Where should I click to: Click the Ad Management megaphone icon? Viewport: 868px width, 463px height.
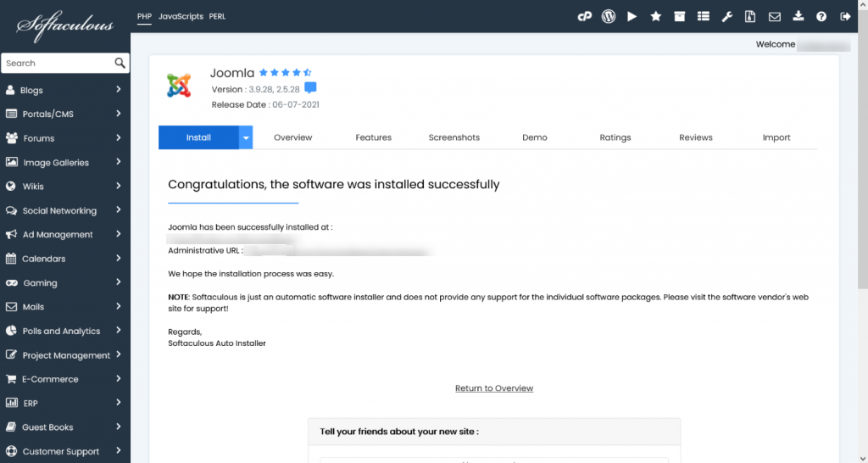point(11,234)
